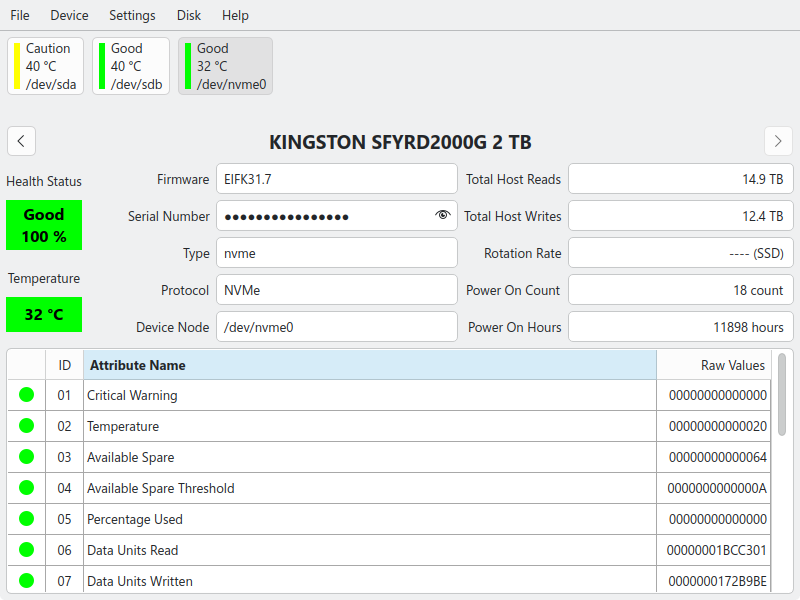Select the Data Units Read row
This screenshot has height=600, width=800.
click(389, 550)
